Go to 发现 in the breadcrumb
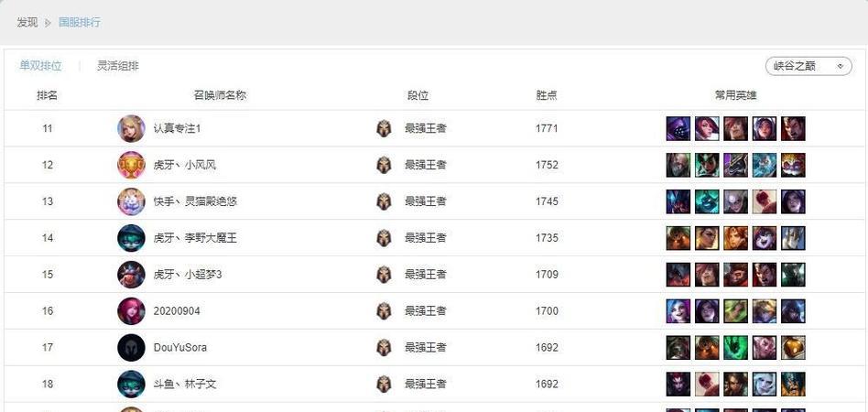868x412 pixels. click(27, 23)
